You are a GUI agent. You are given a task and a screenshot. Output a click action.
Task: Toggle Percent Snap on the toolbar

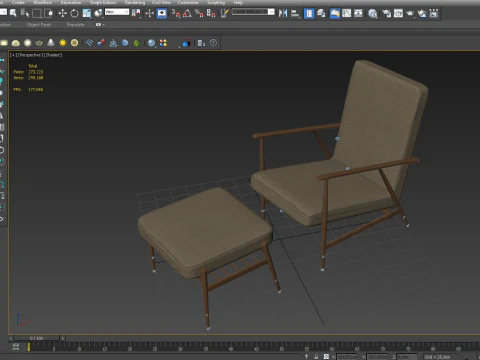tap(199, 13)
